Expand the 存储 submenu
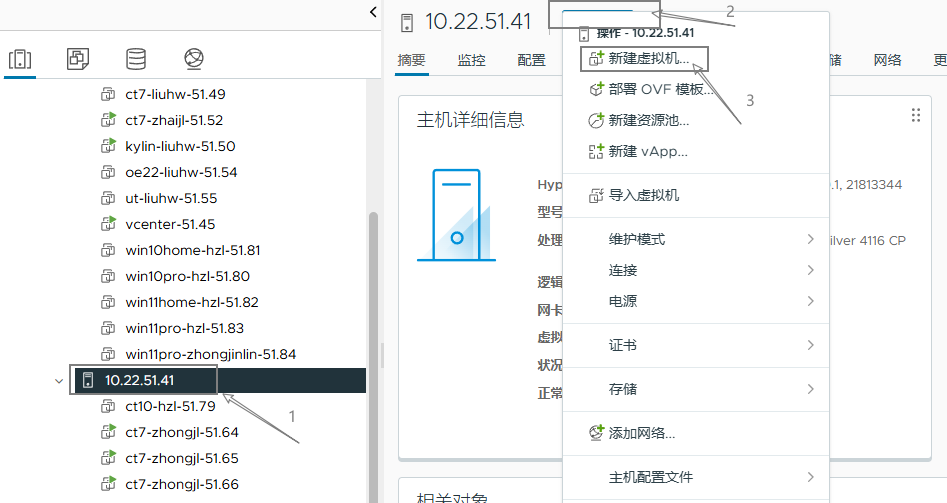The width and height of the screenshot is (947, 503). (811, 389)
